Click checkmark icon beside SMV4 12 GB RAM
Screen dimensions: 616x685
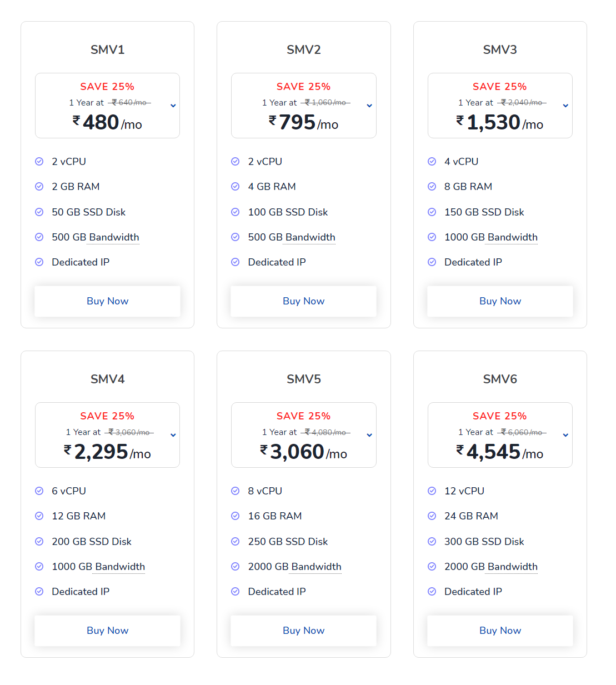pos(39,516)
